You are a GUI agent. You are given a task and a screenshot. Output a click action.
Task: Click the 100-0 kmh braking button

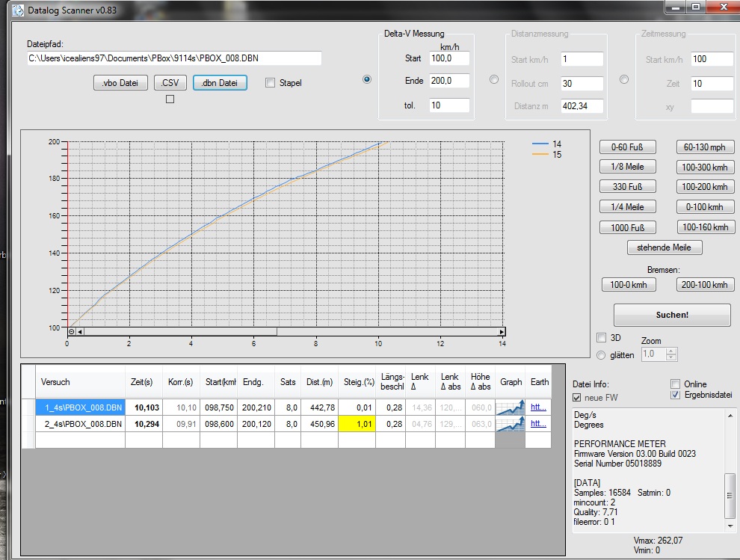coord(629,285)
